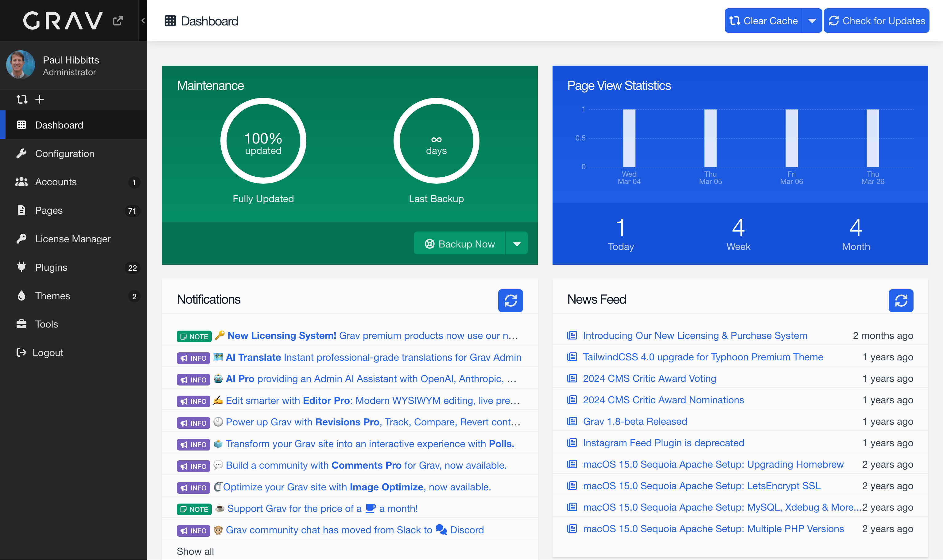
Task: Open the Grav 1.8-beta Released article
Action: pos(635,421)
